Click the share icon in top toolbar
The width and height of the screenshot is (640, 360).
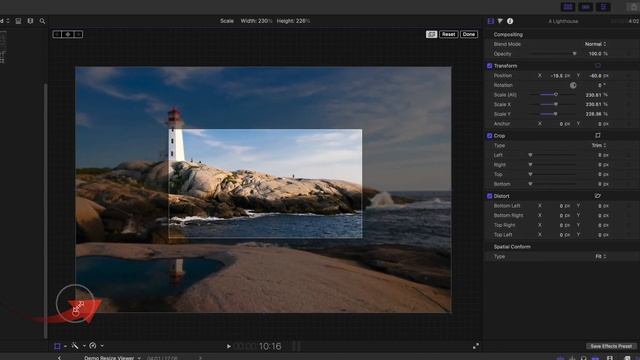633,7
